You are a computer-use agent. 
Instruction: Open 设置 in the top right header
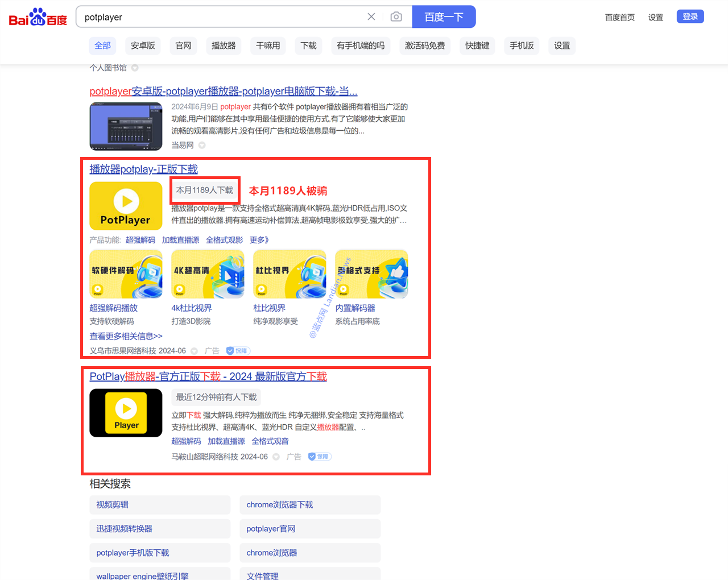656,18
